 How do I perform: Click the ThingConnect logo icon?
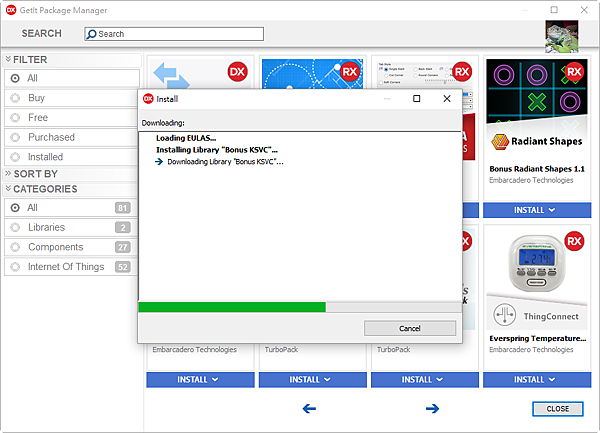click(x=504, y=315)
